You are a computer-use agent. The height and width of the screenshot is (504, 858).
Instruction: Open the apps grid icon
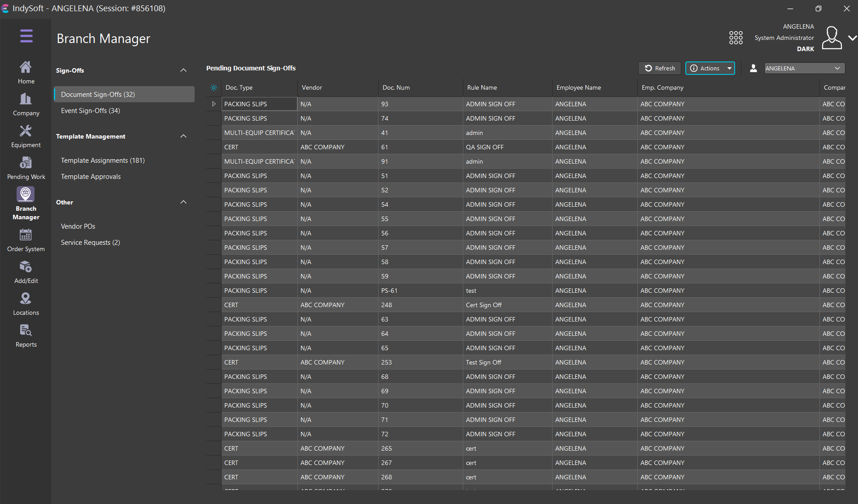tap(736, 38)
